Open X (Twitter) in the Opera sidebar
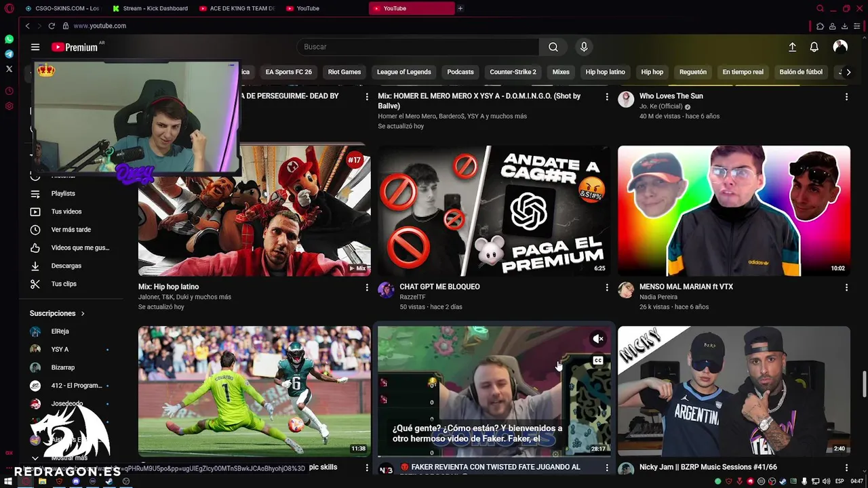Screen dimensions: 868x488 9,68
